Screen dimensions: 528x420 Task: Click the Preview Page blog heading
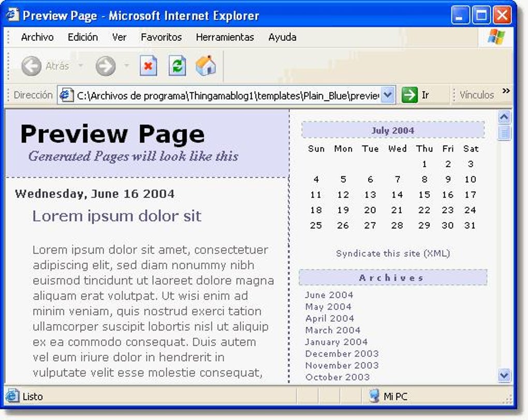point(112,134)
